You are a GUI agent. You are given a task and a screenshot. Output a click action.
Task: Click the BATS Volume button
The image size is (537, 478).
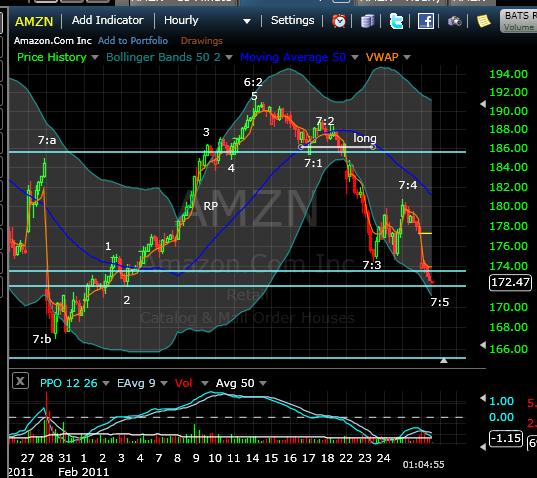point(519,21)
